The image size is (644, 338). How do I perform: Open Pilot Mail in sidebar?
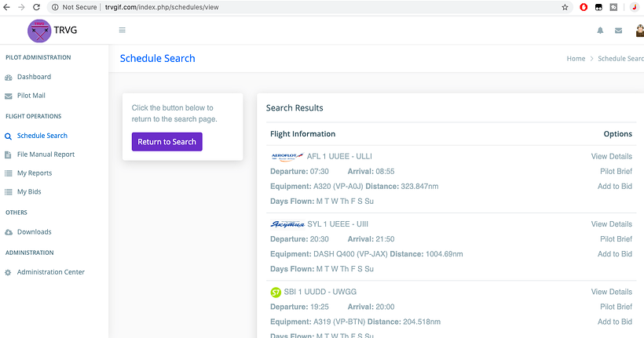point(31,96)
